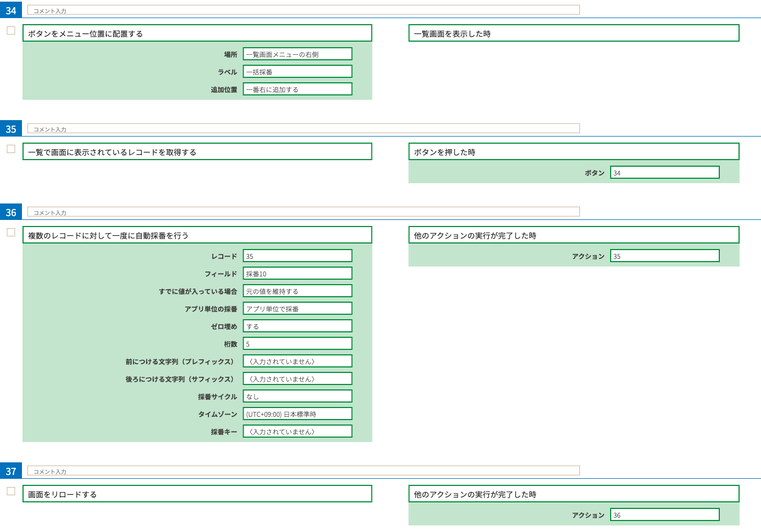
Task: Open the ゼロ埋め field set to する
Action: click(297, 326)
